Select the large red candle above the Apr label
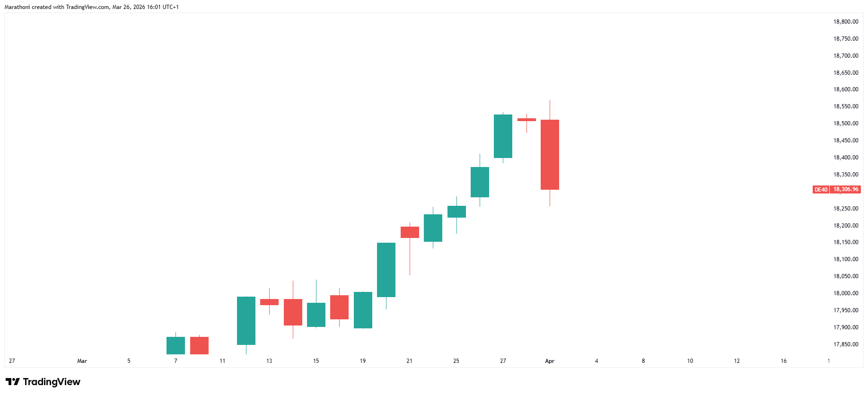This screenshot has width=868, height=396. coord(550,155)
